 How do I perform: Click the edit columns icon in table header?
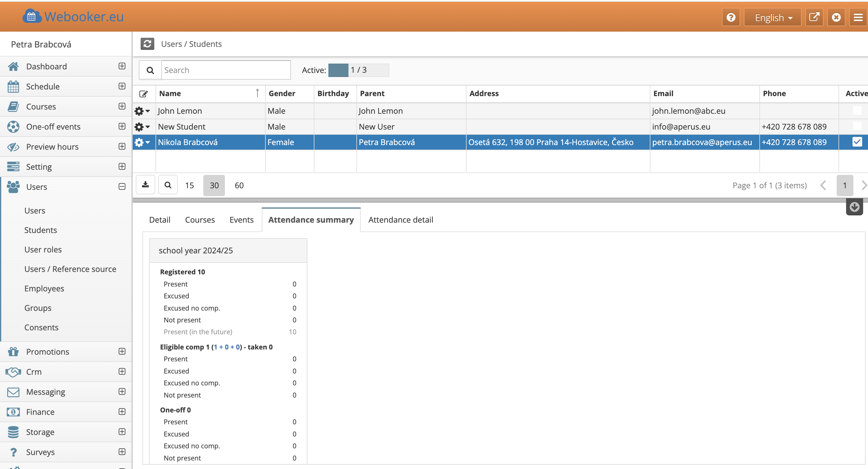144,94
